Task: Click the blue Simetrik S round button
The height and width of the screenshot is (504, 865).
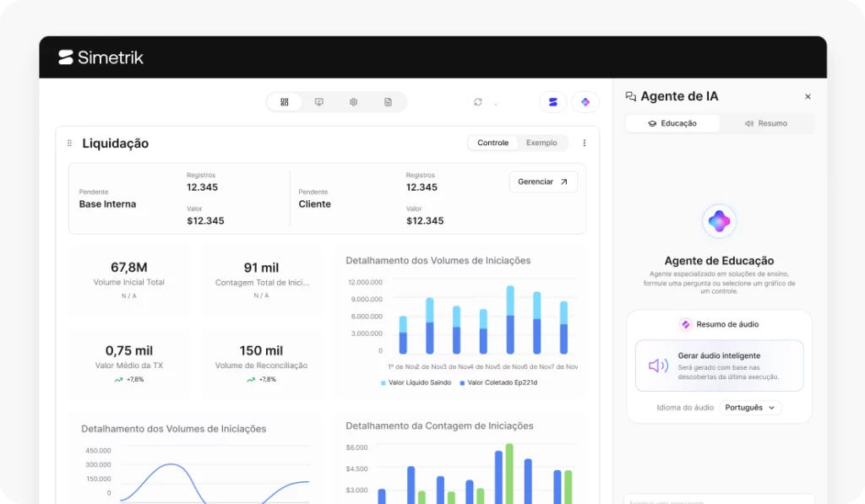Action: tap(553, 102)
